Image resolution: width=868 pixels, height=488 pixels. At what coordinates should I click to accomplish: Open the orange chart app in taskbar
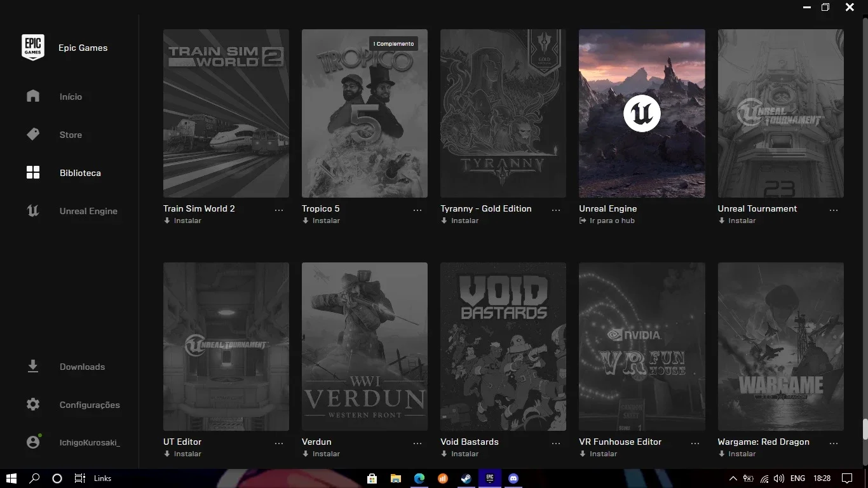coord(443,478)
